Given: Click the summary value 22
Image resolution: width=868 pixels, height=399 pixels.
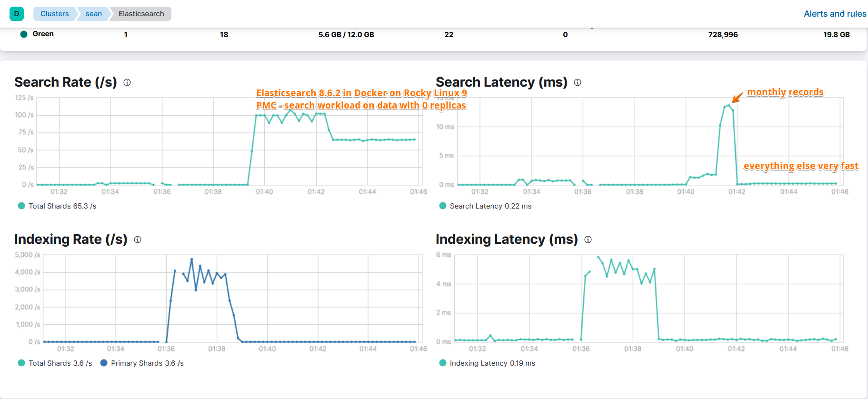Looking at the screenshot, I should point(449,35).
